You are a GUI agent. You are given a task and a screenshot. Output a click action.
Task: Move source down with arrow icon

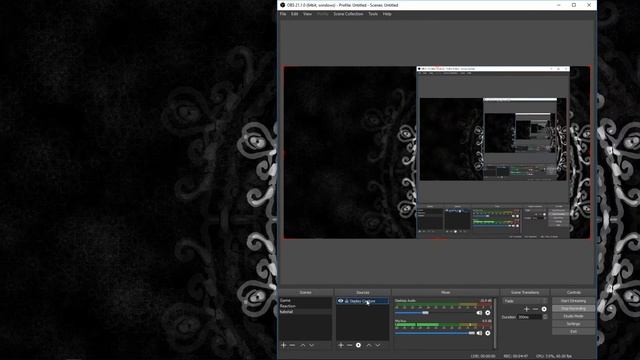click(x=378, y=345)
